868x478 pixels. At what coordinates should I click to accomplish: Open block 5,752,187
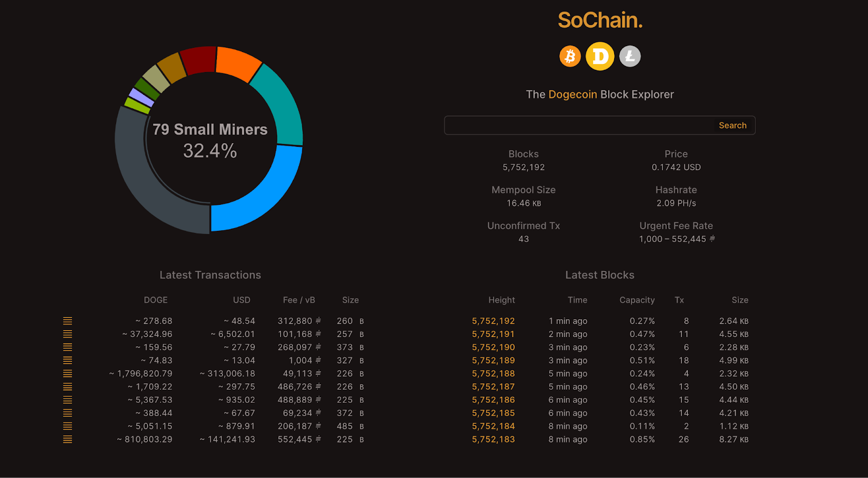(x=493, y=386)
